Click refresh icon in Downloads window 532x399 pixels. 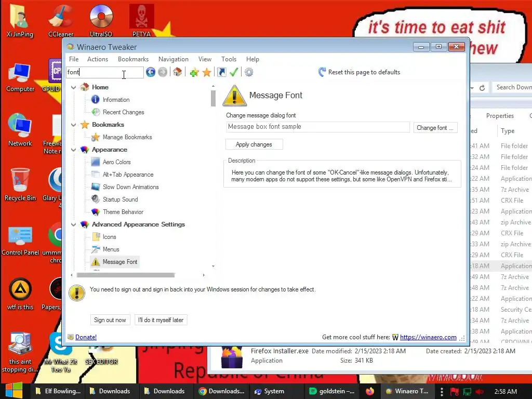(482, 88)
